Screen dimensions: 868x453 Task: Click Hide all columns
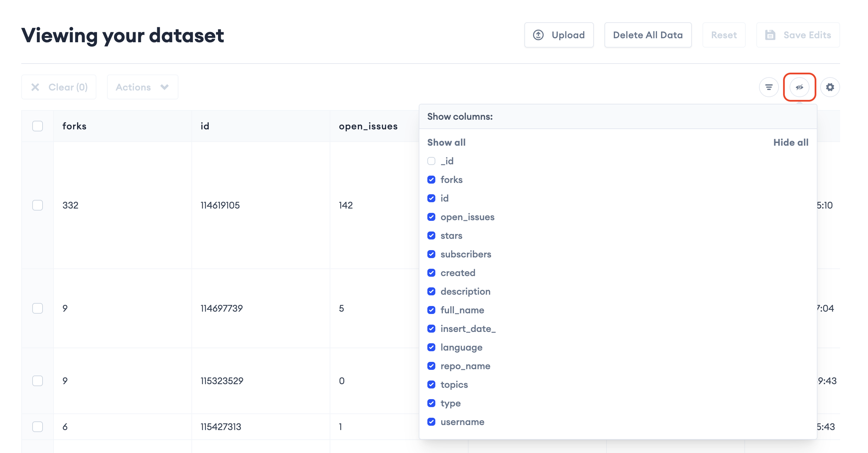click(791, 142)
